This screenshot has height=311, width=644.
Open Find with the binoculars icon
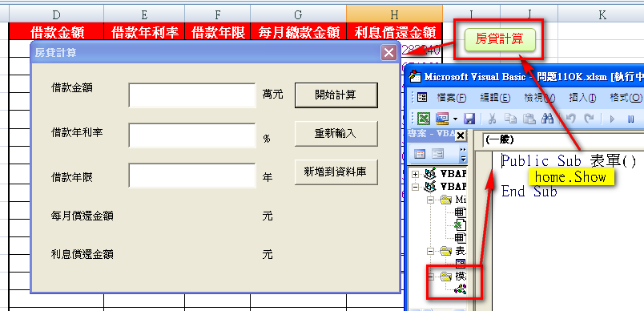point(548,119)
